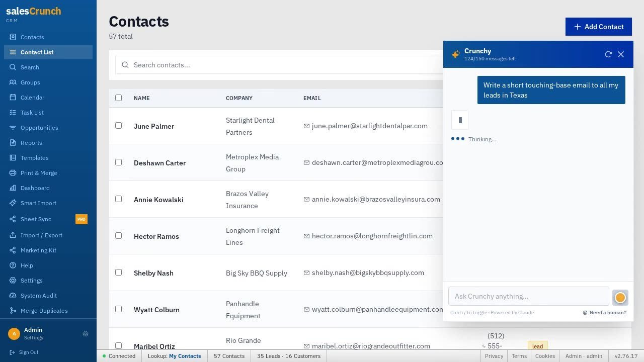Screen dimensions: 644x362
Task: Click june.palmer@starlightdentalpar.com email
Action: [369, 126]
